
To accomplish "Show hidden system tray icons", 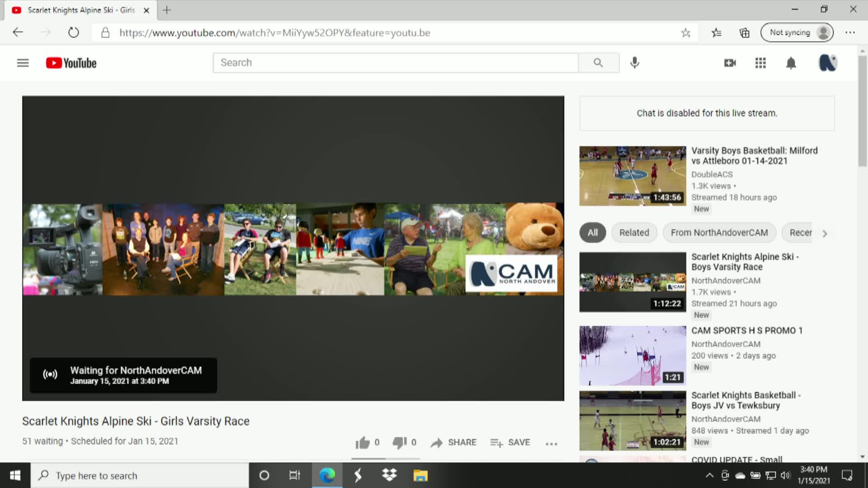I will [x=709, y=475].
